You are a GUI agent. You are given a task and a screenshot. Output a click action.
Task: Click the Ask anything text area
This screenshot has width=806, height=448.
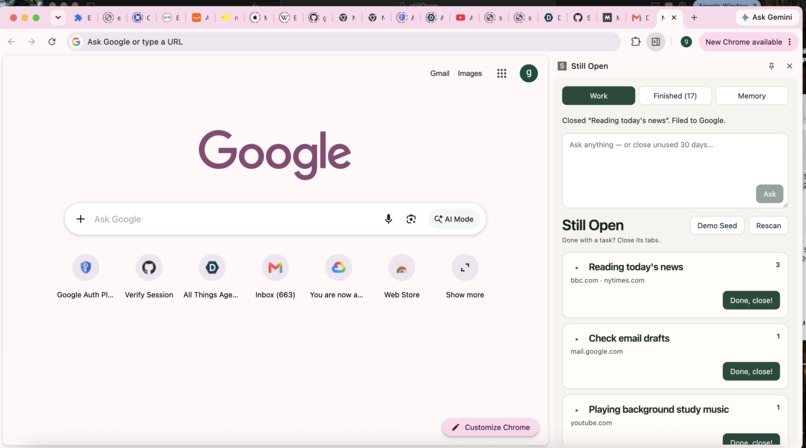pyautogui.click(x=675, y=171)
